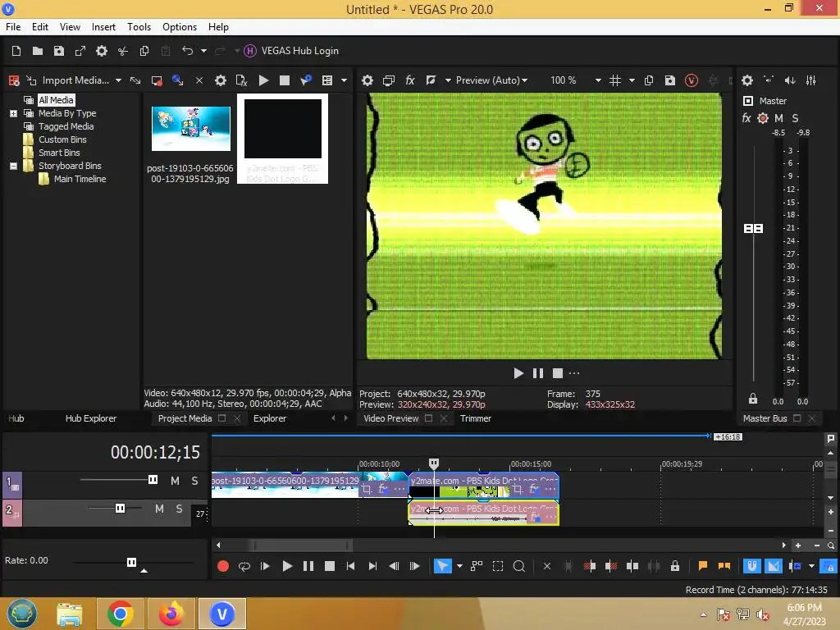Image resolution: width=840 pixels, height=630 pixels.
Task: Play from the video preview controls
Action: point(518,373)
